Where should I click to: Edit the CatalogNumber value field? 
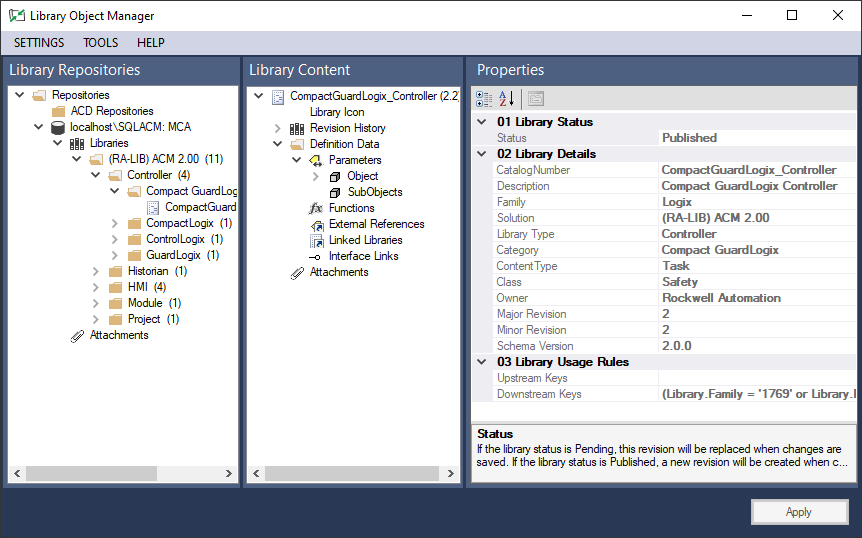point(757,170)
